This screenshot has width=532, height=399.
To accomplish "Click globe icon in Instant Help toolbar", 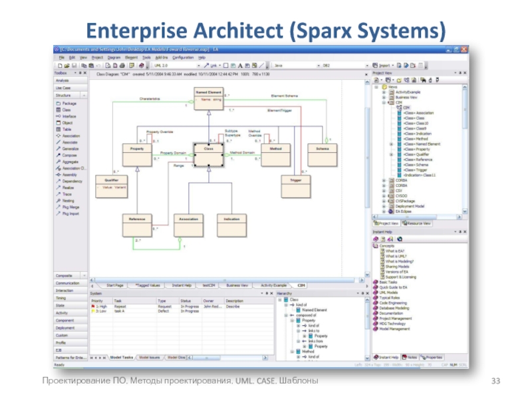I will (400, 239).
